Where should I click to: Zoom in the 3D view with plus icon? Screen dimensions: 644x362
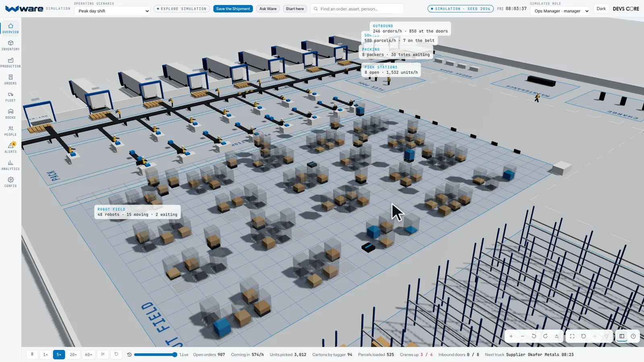click(511, 336)
